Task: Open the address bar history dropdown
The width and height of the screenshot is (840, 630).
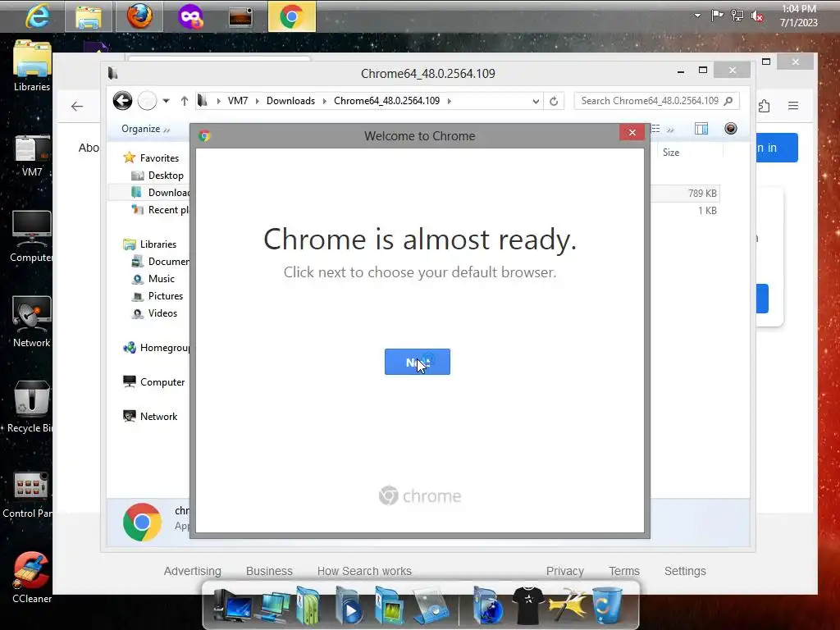Action: tap(535, 101)
